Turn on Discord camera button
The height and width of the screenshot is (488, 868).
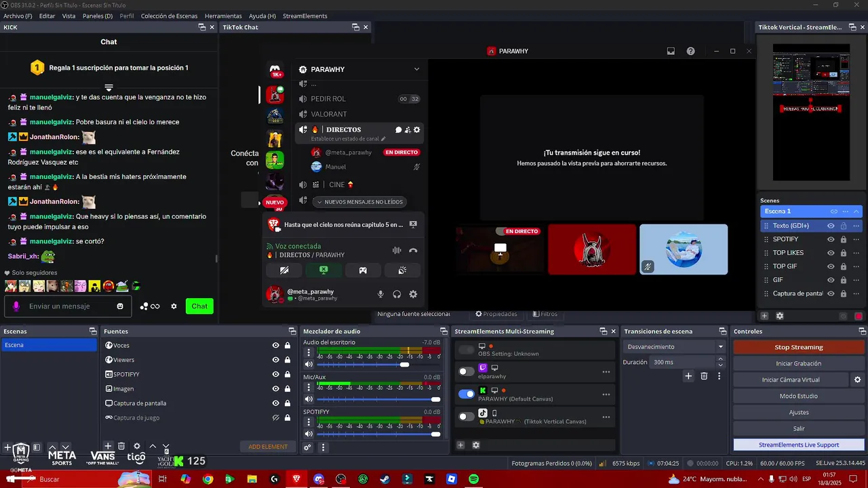click(284, 270)
